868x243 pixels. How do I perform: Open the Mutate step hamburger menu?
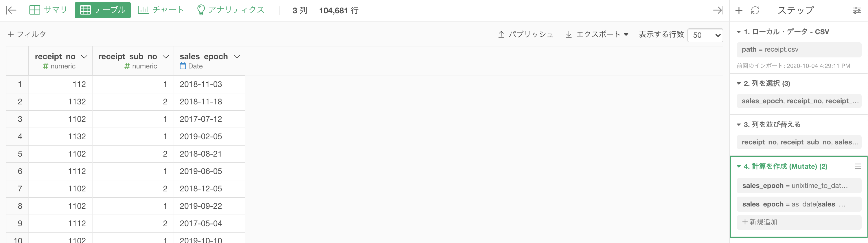pyautogui.click(x=858, y=166)
